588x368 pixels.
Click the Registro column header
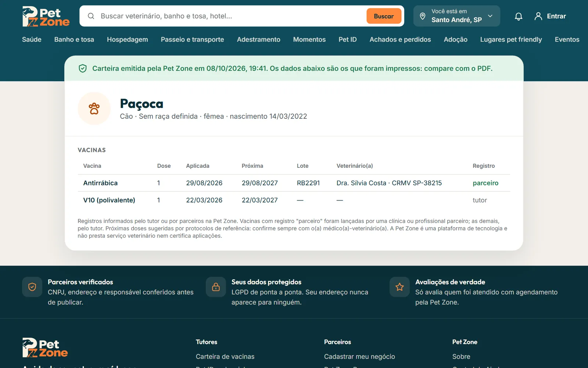tap(484, 166)
